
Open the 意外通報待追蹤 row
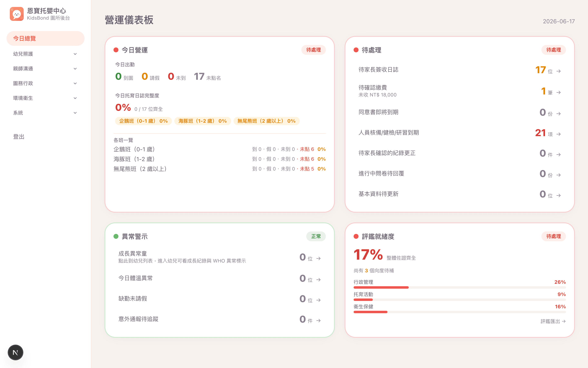[x=219, y=319]
